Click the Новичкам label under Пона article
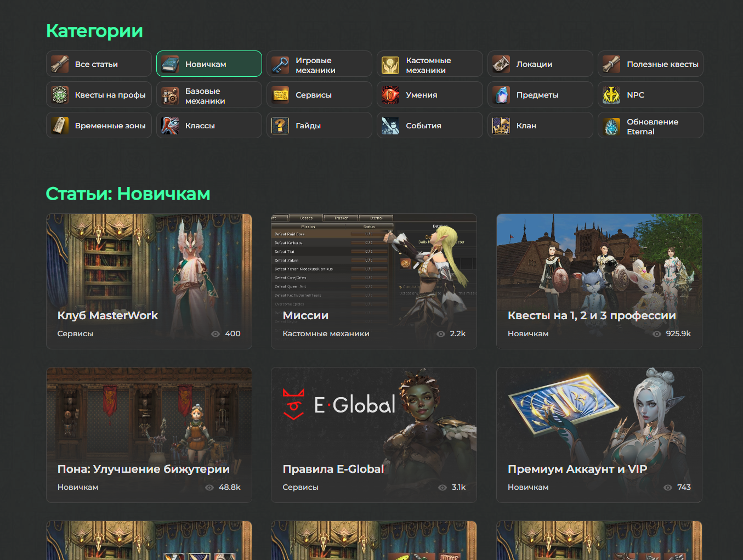The height and width of the screenshot is (560, 743). [x=78, y=487]
